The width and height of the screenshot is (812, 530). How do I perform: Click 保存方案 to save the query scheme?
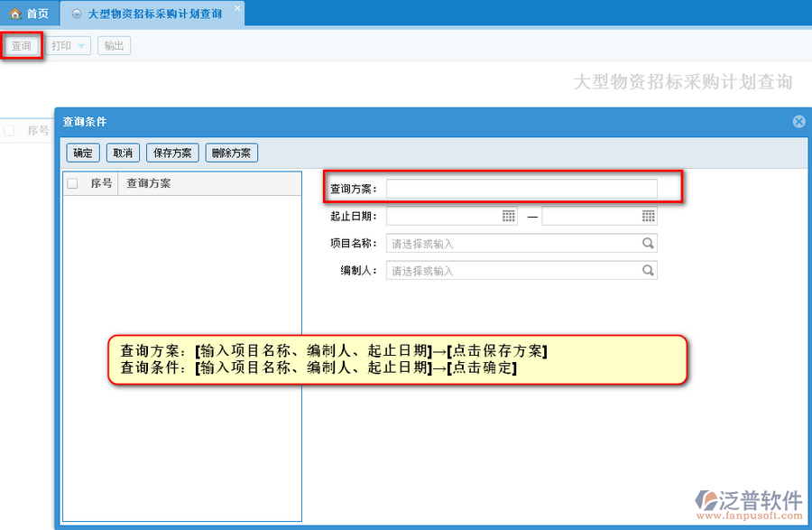pyautogui.click(x=172, y=153)
